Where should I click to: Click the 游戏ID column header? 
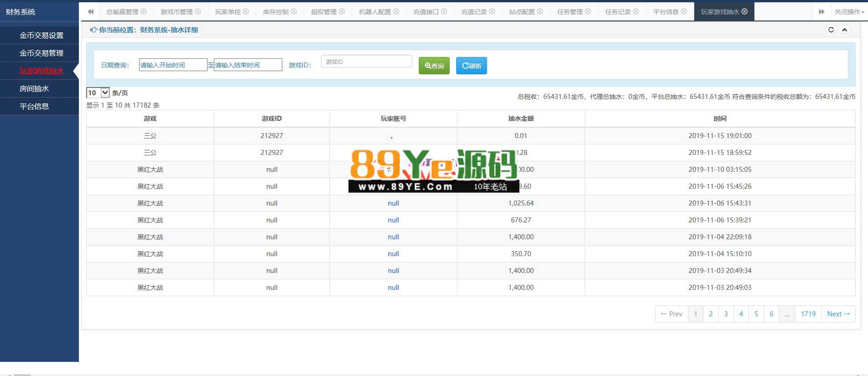coord(271,118)
